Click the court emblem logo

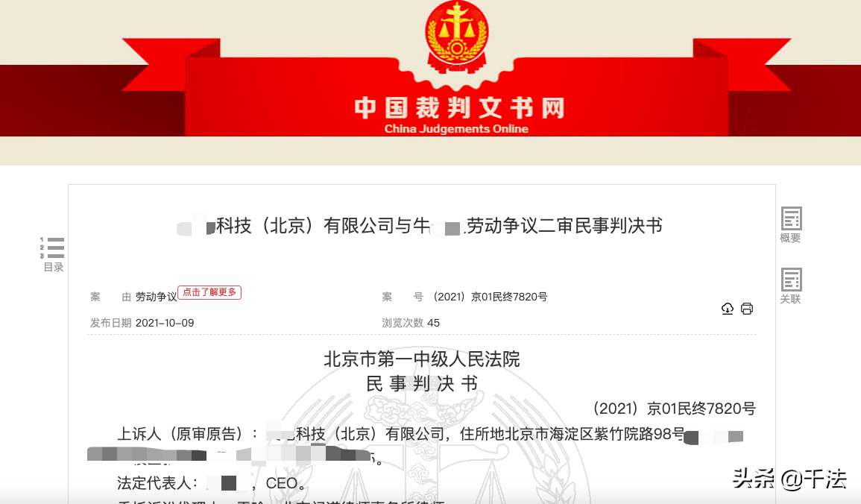point(456,37)
